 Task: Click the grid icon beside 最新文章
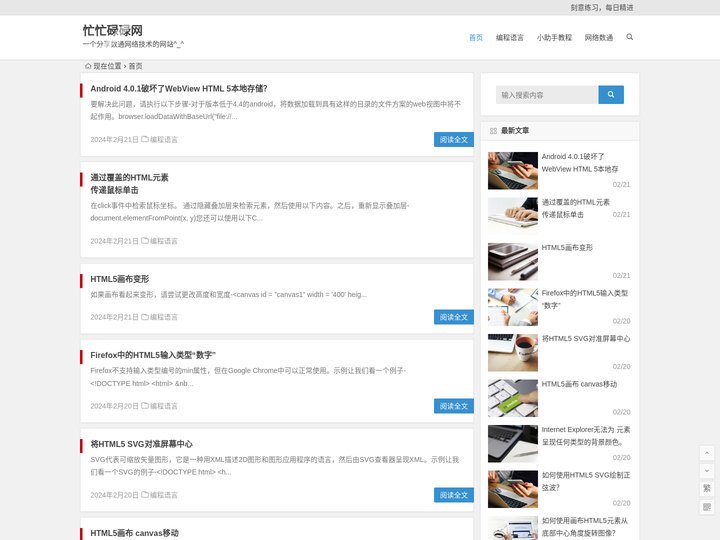(x=493, y=131)
